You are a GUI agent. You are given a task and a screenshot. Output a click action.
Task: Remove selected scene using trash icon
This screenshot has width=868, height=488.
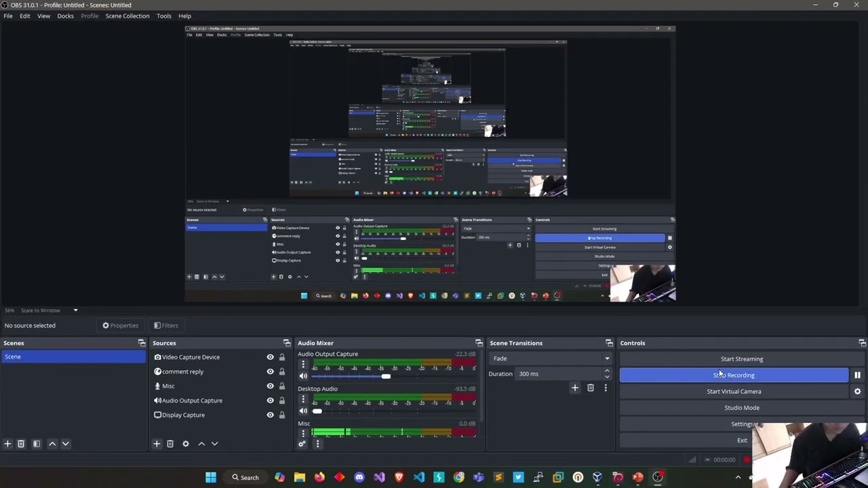click(x=21, y=444)
